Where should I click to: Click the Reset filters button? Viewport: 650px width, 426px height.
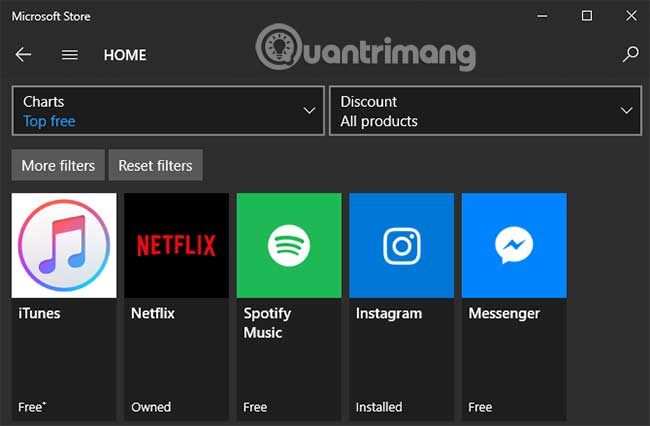(155, 165)
